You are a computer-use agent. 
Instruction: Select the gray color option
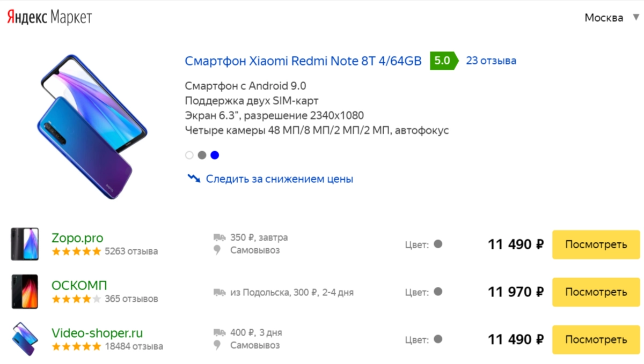pos(202,155)
